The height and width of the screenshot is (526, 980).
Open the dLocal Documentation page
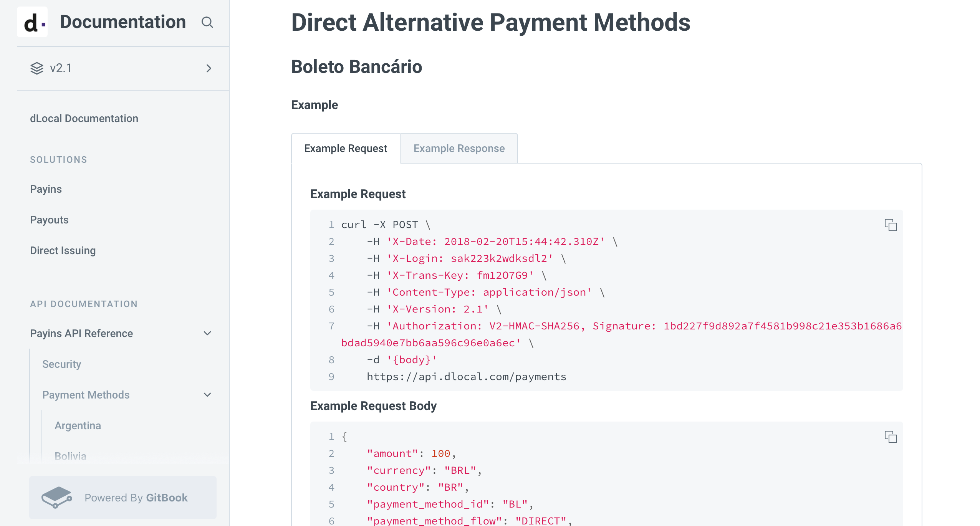point(84,118)
